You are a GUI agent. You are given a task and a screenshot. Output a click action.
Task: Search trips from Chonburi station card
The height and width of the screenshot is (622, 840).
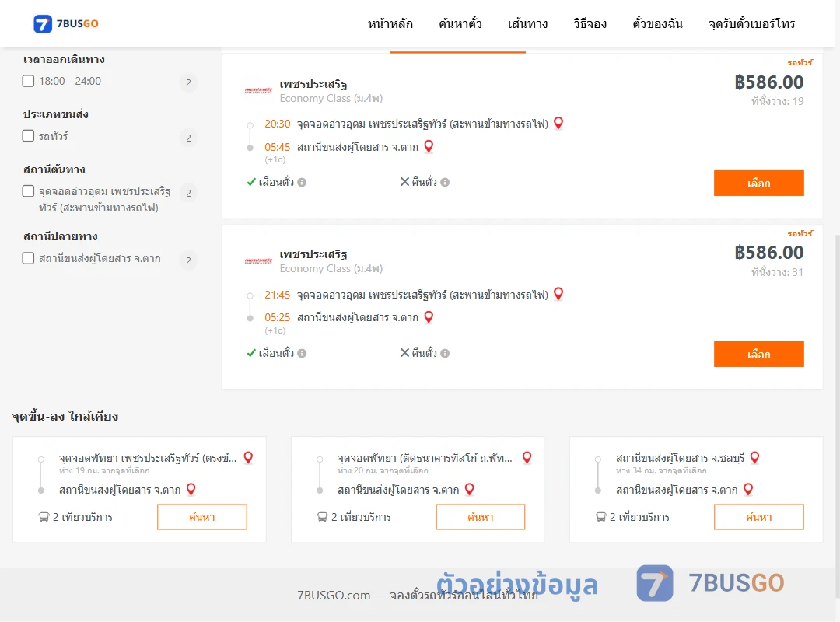coord(758,517)
